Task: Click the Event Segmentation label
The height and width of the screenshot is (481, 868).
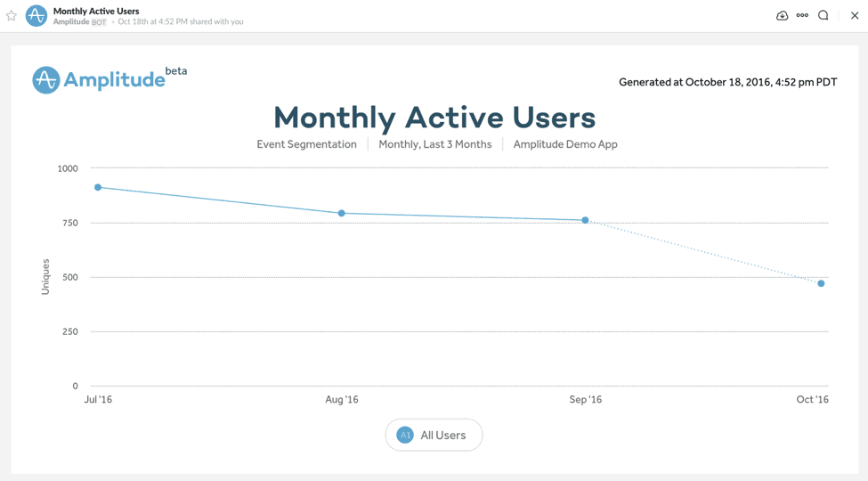Action: (x=306, y=144)
